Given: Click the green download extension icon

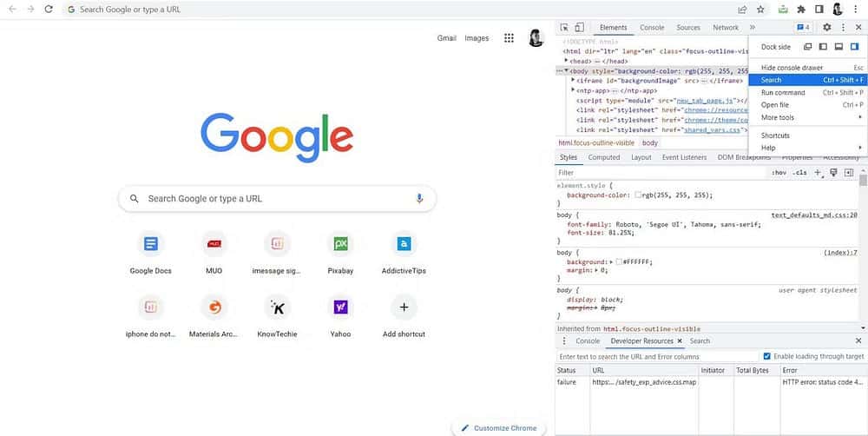Looking at the screenshot, I should [x=783, y=10].
